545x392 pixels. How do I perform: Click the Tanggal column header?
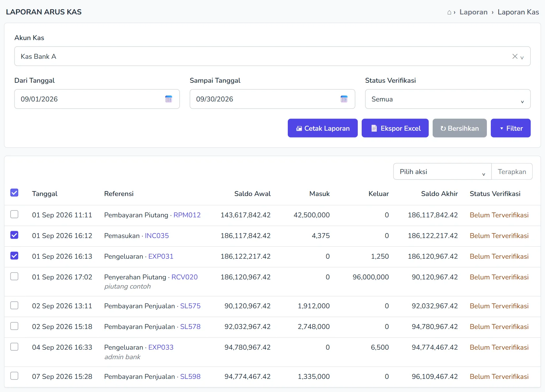coord(45,194)
